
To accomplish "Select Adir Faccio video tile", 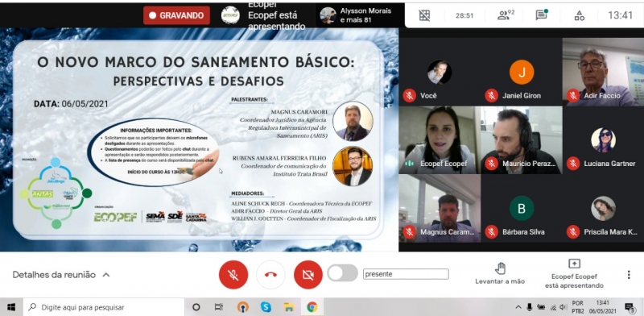I will pyautogui.click(x=603, y=73).
